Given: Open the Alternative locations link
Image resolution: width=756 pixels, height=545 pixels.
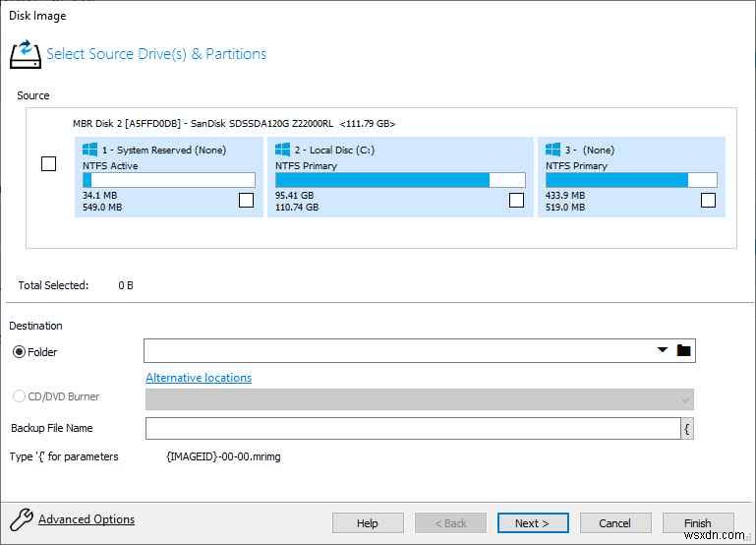Looking at the screenshot, I should pos(199,378).
